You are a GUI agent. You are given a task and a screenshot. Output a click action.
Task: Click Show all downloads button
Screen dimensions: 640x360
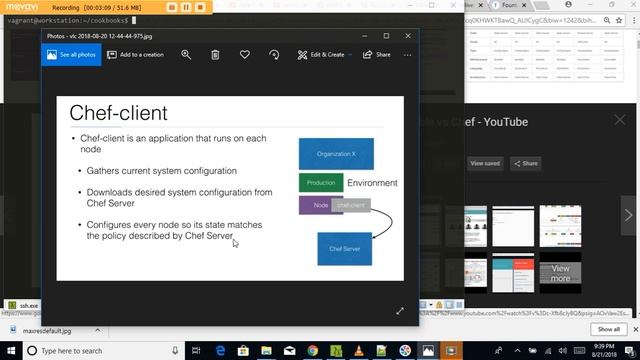click(x=609, y=329)
